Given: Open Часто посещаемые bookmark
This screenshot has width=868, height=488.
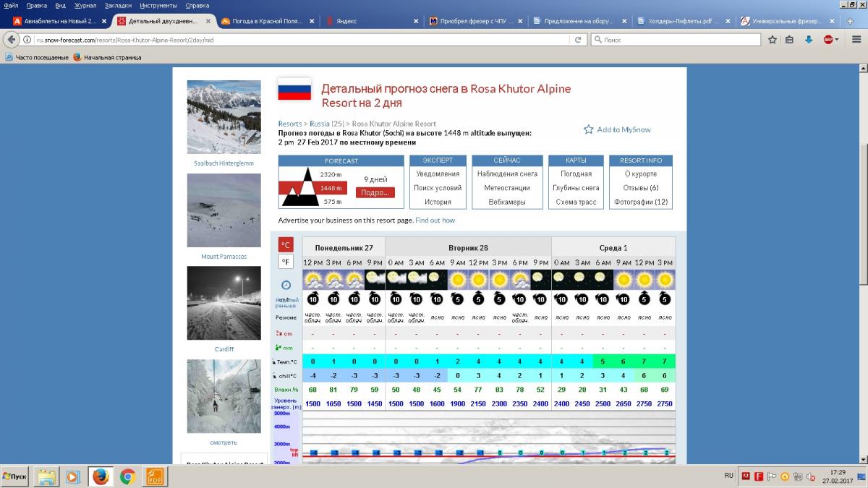Looking at the screenshot, I should click(x=36, y=57).
